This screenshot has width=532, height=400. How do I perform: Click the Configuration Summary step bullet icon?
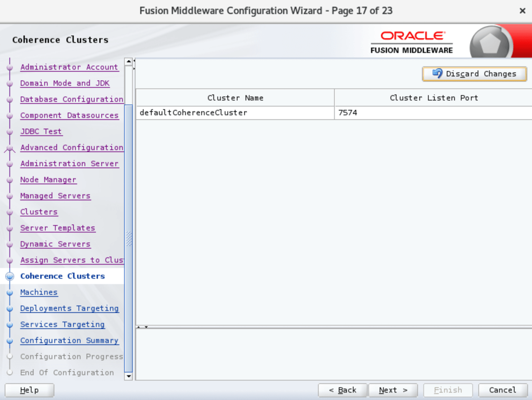pyautogui.click(x=10, y=341)
